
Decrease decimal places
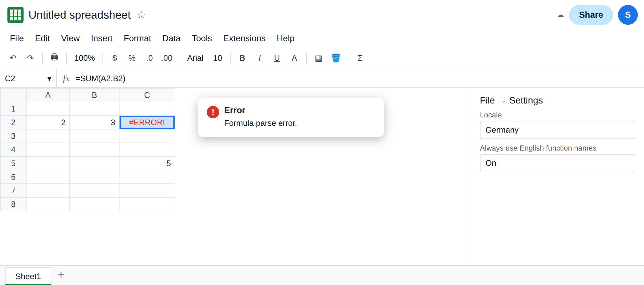[x=149, y=58]
